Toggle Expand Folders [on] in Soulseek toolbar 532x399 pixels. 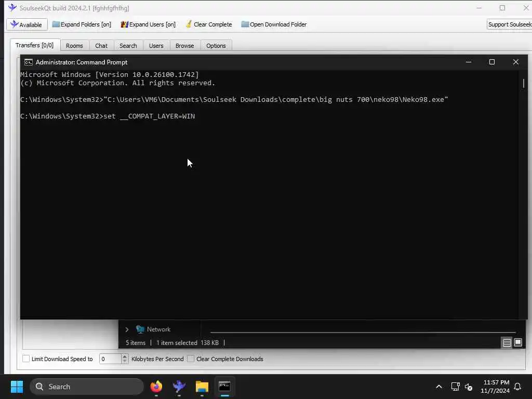[82, 24]
